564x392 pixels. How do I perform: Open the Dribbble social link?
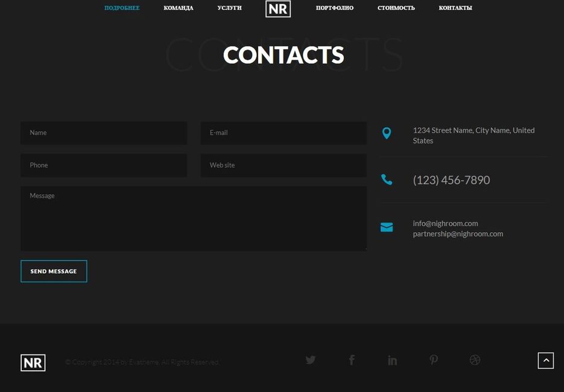pyautogui.click(x=475, y=360)
